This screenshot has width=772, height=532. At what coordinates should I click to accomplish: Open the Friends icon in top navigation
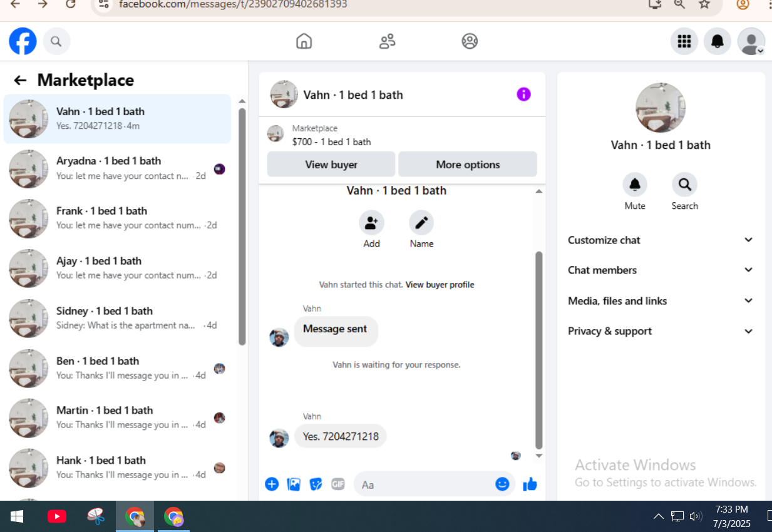(387, 41)
